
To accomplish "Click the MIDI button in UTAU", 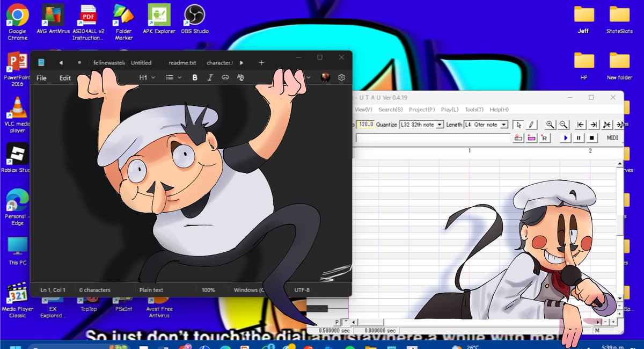I will click(612, 138).
